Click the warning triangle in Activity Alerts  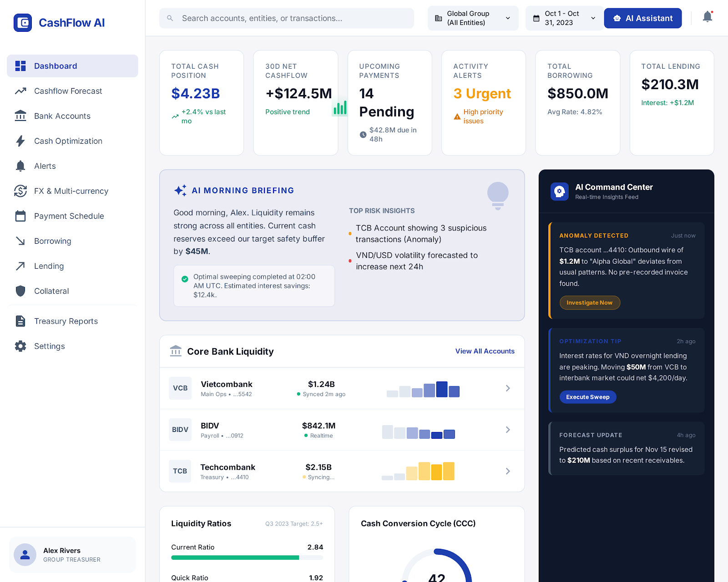click(457, 117)
